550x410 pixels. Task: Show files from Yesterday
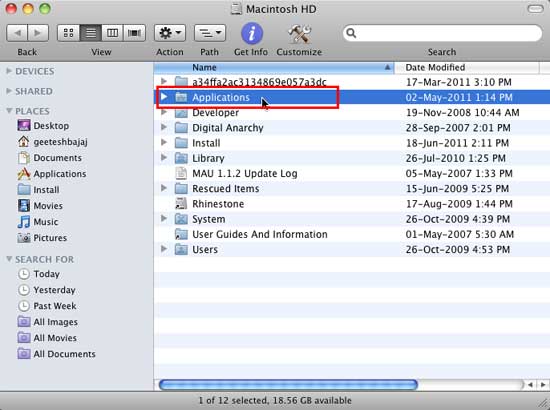[47, 290]
